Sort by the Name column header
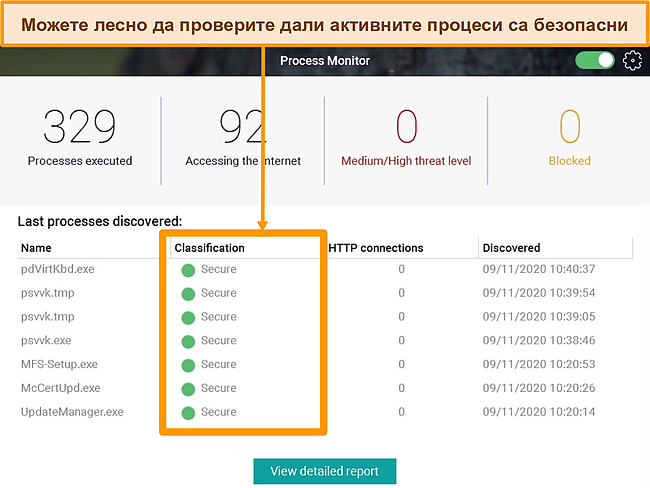 point(36,248)
